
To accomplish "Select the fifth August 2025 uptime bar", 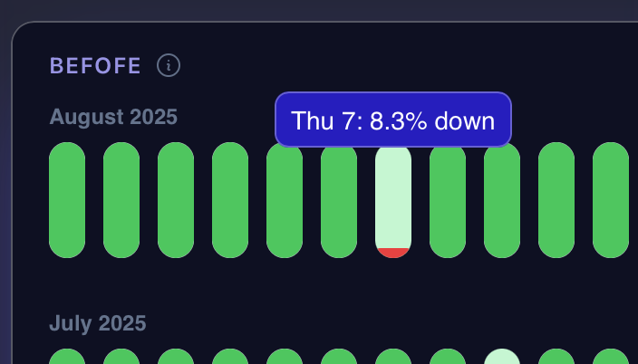I will pos(285,200).
